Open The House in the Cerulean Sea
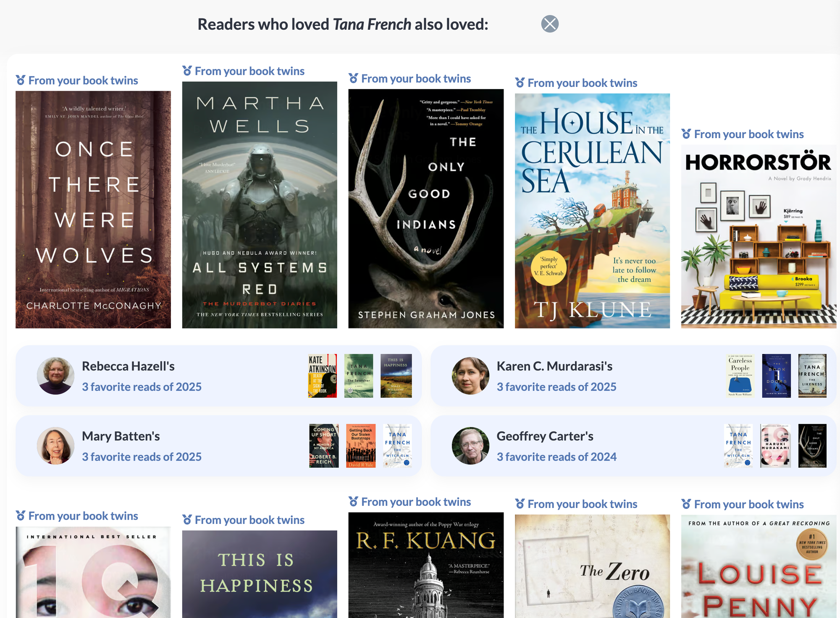This screenshot has width=840, height=618. pos(592,211)
